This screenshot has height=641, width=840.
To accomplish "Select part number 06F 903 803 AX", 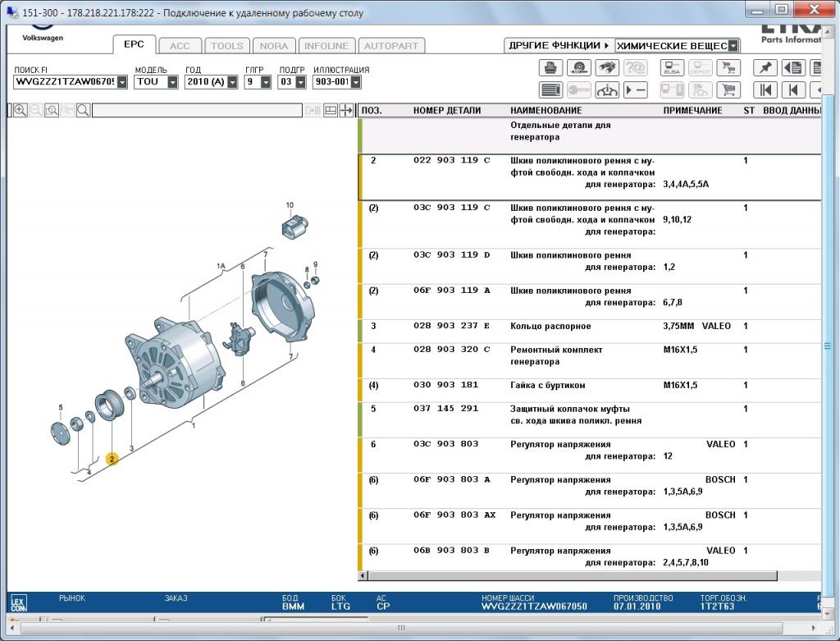I will pyautogui.click(x=454, y=515).
